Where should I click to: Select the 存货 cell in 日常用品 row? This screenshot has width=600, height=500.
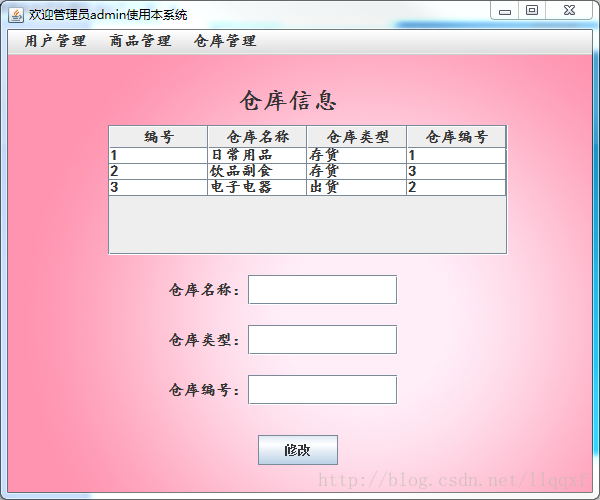tap(357, 155)
